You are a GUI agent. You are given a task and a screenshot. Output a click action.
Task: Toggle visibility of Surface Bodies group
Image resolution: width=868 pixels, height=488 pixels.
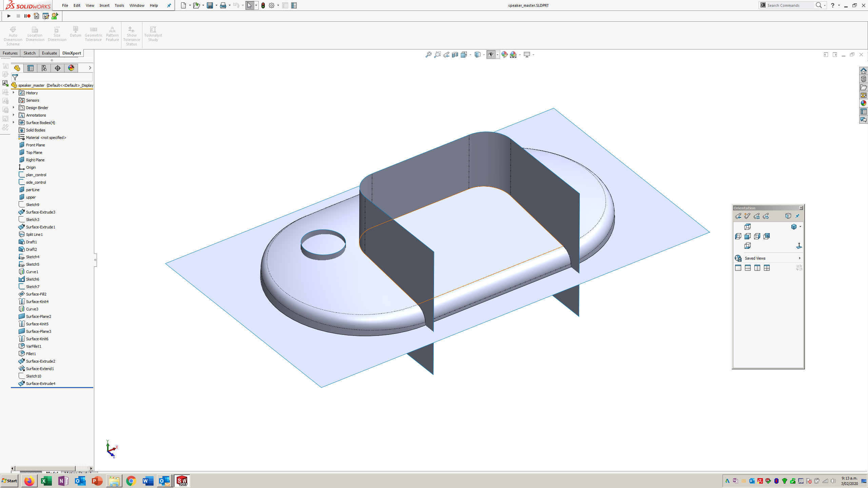click(x=14, y=122)
